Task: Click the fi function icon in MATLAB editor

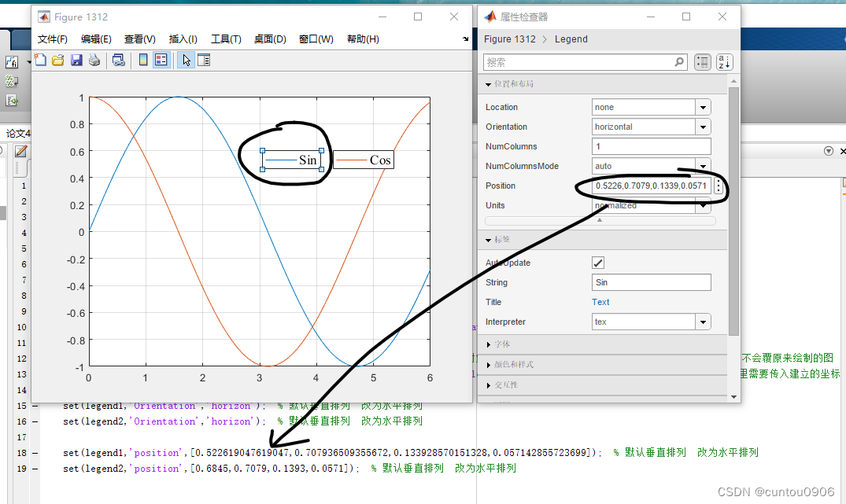Action: (11, 63)
